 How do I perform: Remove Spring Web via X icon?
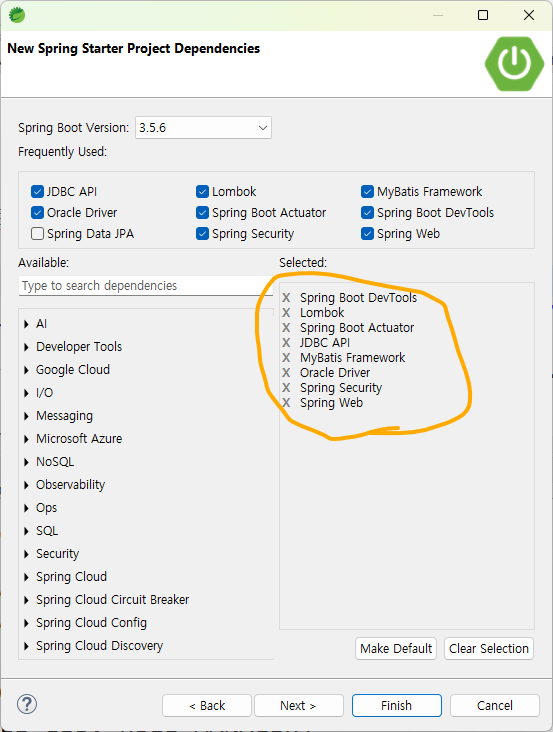point(286,402)
